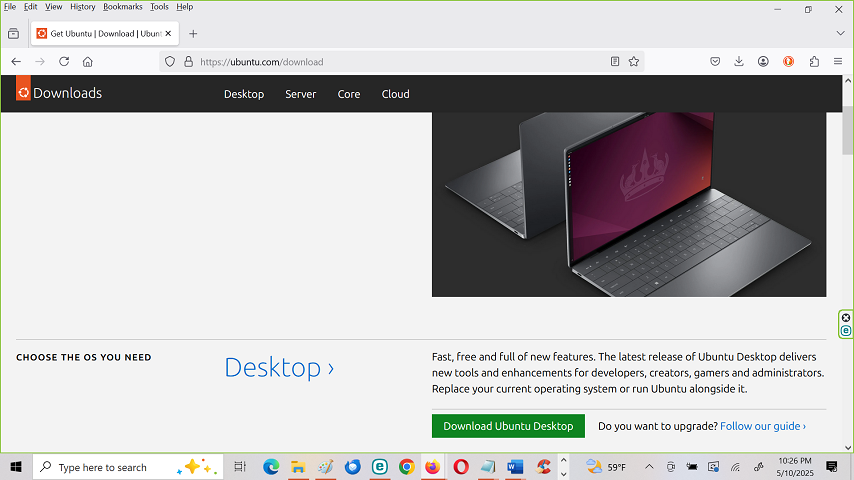Expand the list all tabs chevron
This screenshot has height=480, width=854.
(838, 33)
